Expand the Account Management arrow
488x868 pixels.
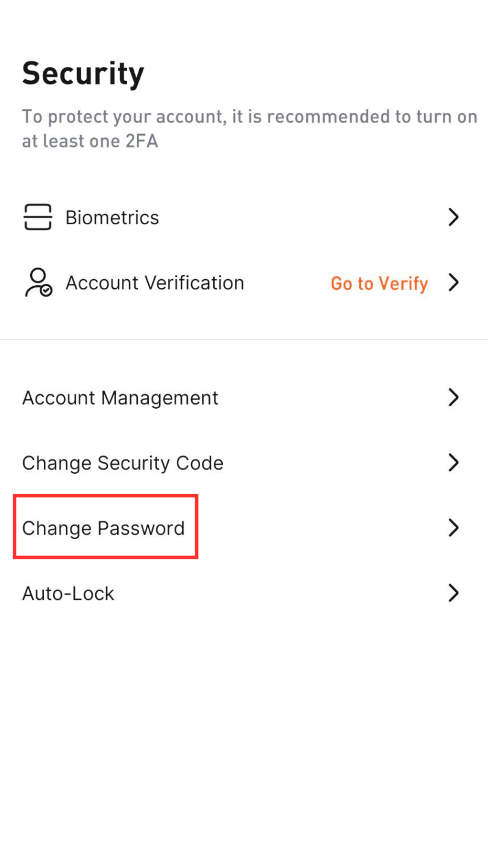pos(454,397)
